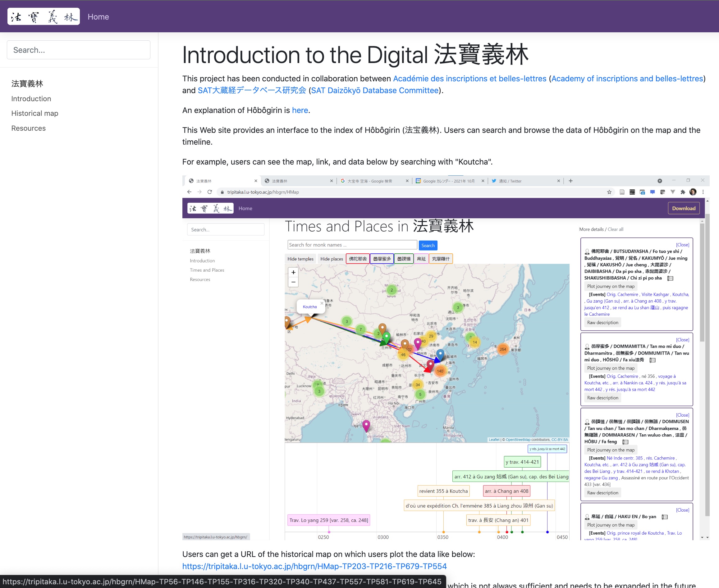Click the 法寶義林 calligraphy logo in header

[44, 16]
